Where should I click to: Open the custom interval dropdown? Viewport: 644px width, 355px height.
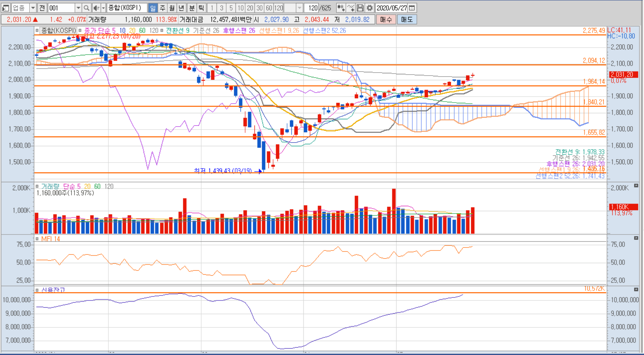pyautogui.click(x=299, y=8)
